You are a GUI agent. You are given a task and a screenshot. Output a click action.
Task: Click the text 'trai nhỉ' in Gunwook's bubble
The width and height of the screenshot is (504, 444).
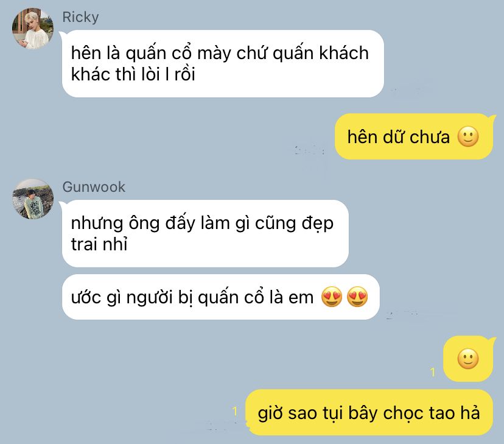[99, 244]
